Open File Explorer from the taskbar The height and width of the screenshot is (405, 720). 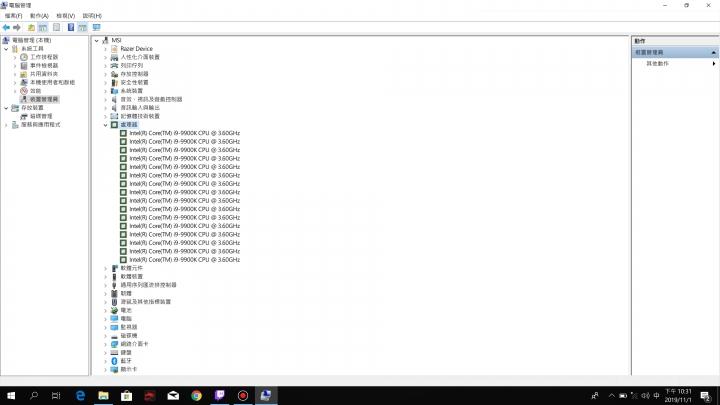[x=103, y=395]
